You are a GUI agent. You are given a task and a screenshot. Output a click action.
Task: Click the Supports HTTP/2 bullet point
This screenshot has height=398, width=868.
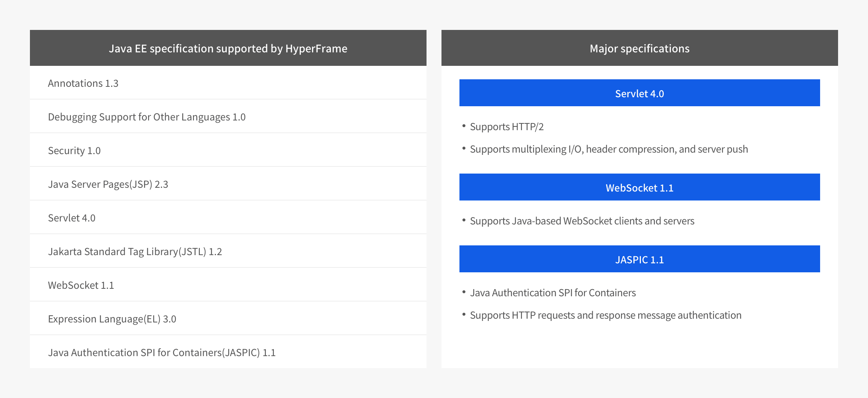click(x=507, y=127)
